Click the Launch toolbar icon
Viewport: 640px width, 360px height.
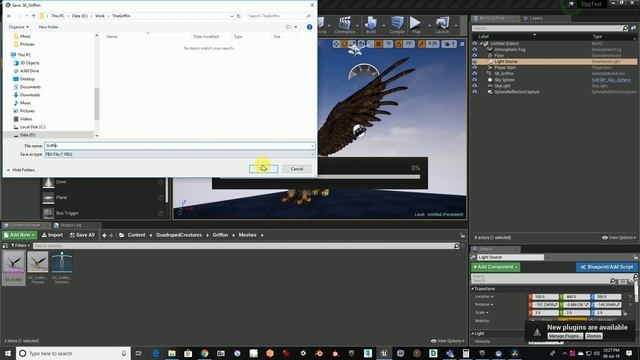[x=442, y=24]
